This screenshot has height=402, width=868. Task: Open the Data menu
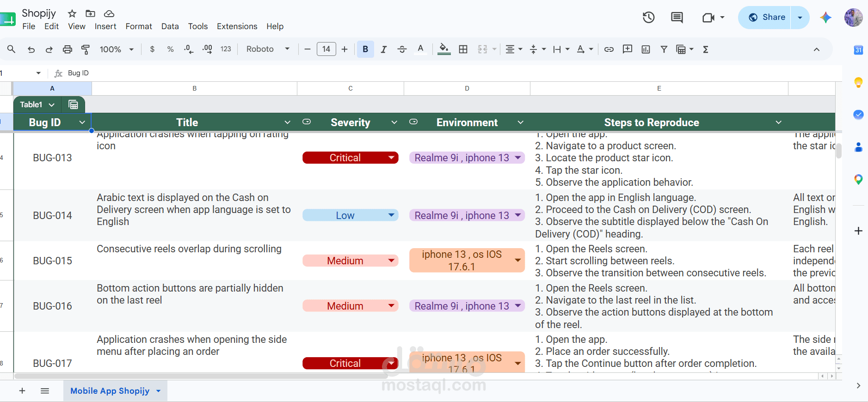[170, 26]
